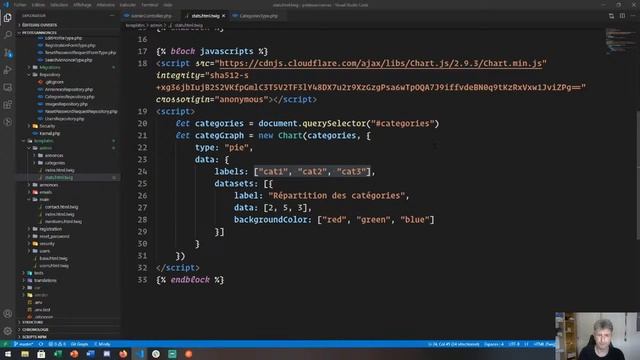Open the Windows Start menu

[x=8, y=354]
